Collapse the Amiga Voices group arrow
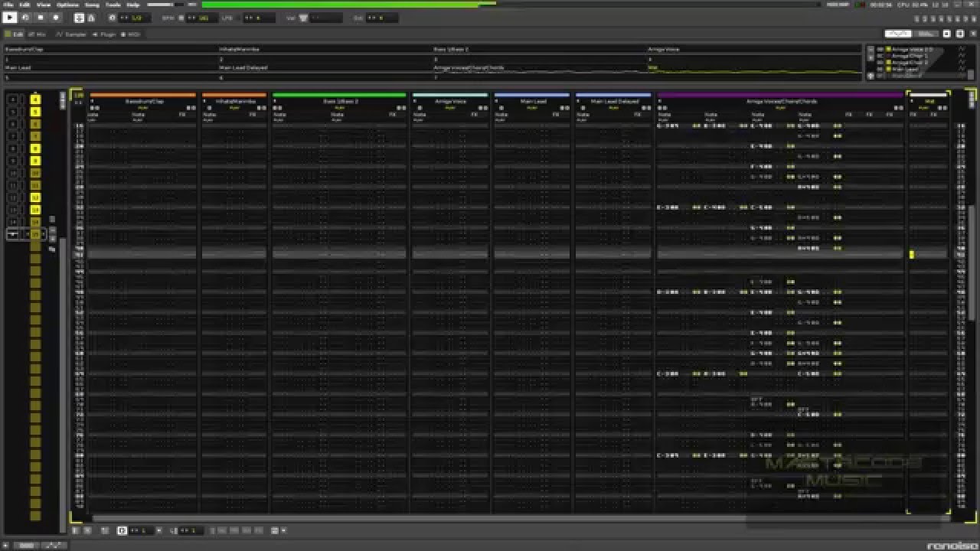 point(660,101)
